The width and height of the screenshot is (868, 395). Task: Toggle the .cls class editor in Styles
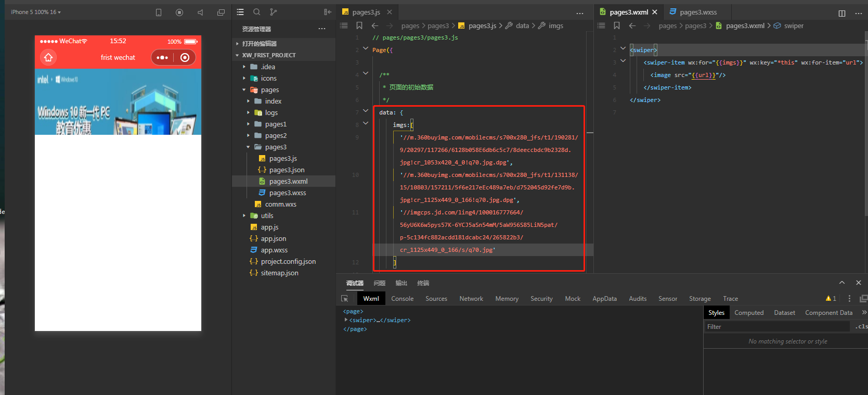861,327
